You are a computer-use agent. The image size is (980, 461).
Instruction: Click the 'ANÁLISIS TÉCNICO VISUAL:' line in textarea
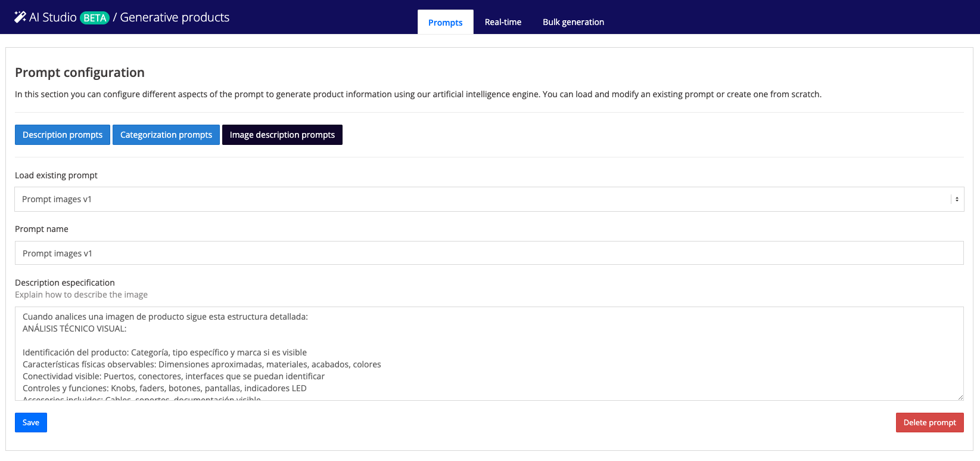coord(74,329)
